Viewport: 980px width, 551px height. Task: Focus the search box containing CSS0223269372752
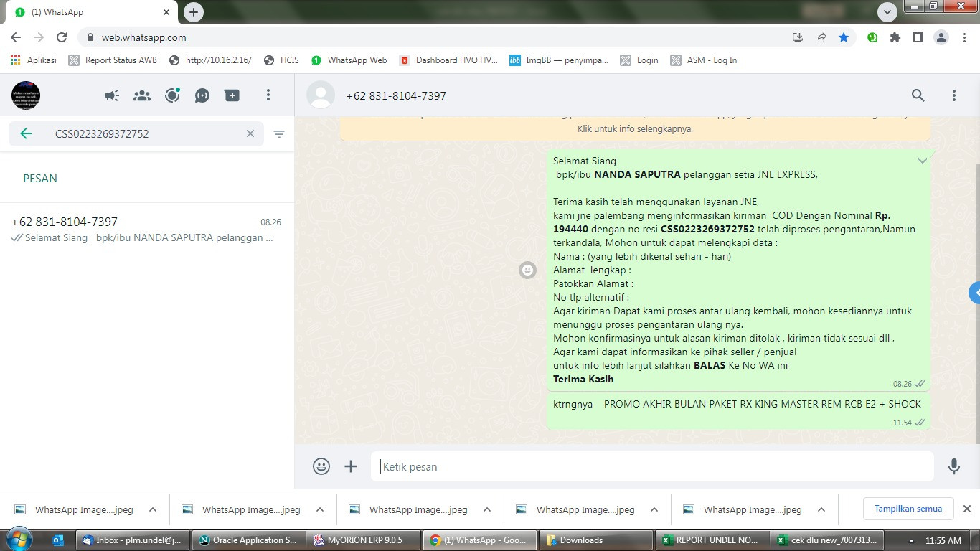coord(136,133)
